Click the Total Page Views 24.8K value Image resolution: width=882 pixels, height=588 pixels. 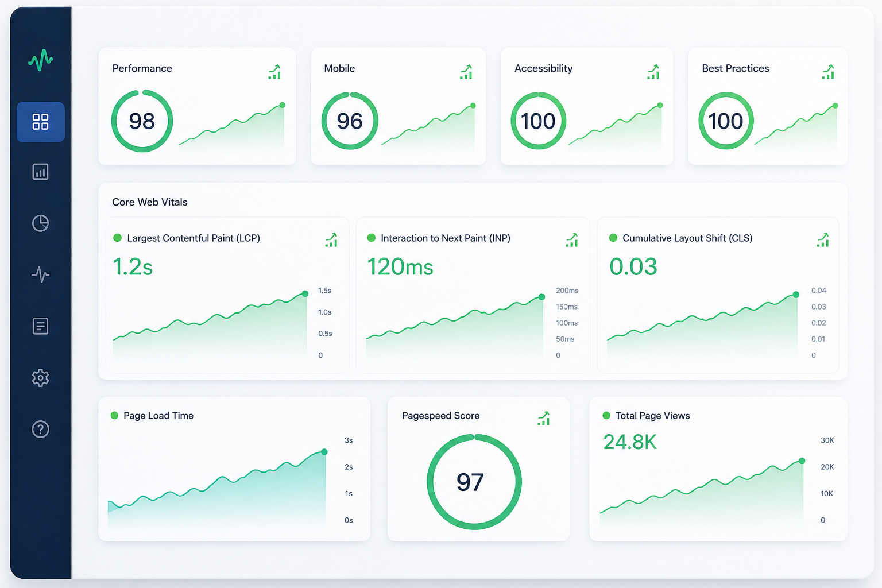click(630, 442)
